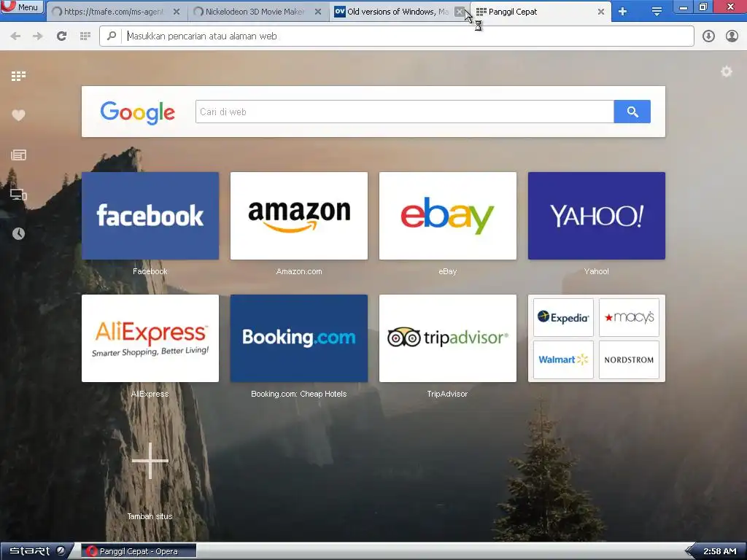Open the downloads icon

(x=708, y=36)
